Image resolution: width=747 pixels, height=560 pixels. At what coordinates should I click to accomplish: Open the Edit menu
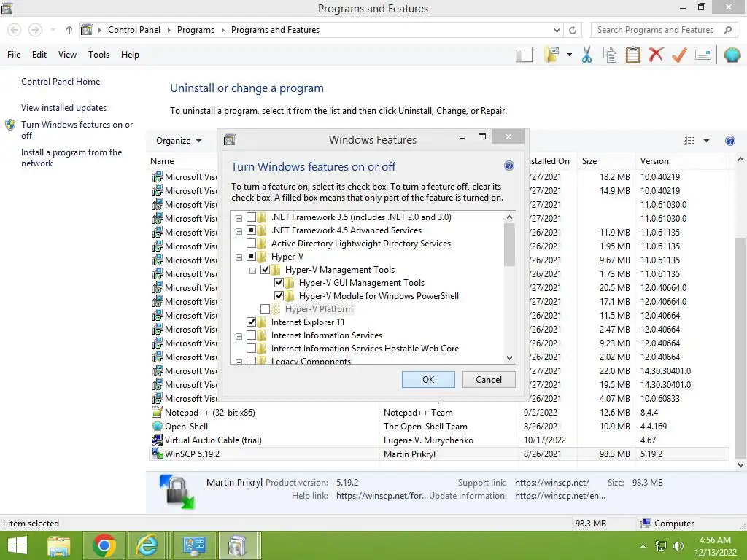[x=39, y=54]
